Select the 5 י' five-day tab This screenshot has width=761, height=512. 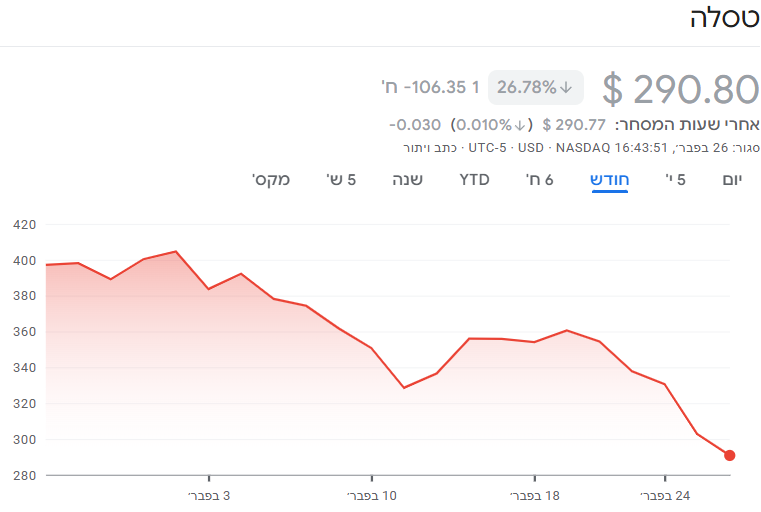click(x=676, y=180)
